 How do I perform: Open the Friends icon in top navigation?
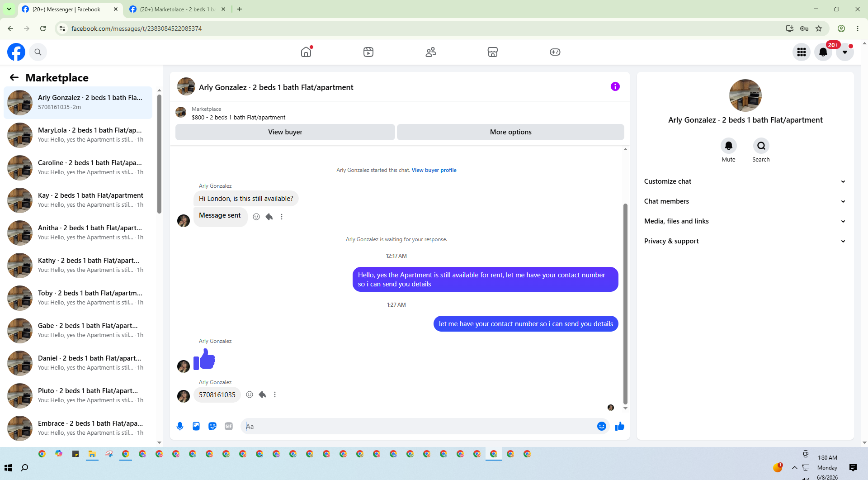pos(431,52)
